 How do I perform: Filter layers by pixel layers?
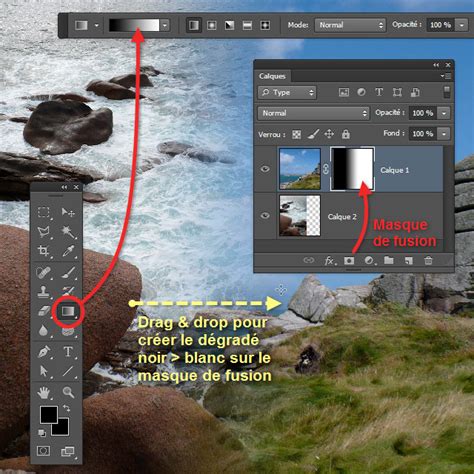coord(344,92)
